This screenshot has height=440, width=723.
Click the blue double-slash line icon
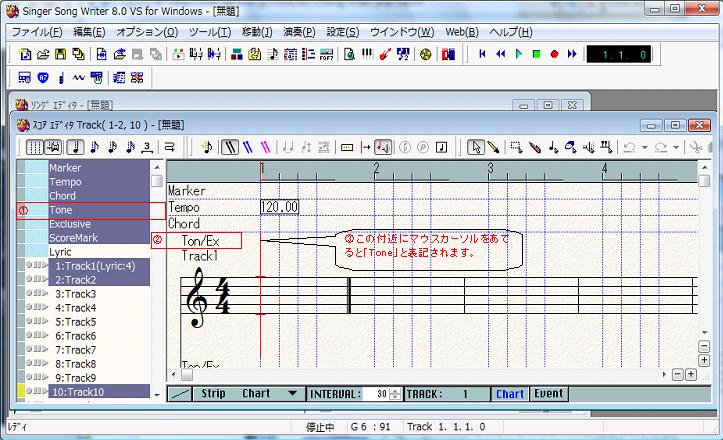coord(248,147)
